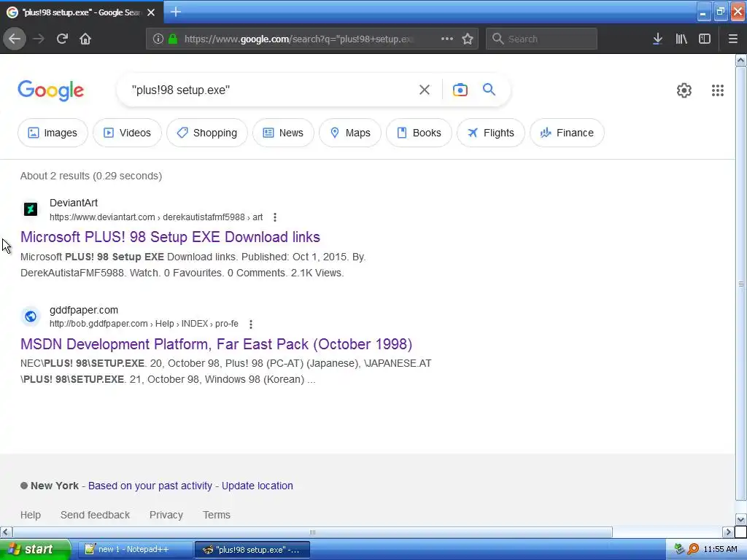747x560 pixels.
Task: Go back with the browser back arrow
Action: pos(15,39)
